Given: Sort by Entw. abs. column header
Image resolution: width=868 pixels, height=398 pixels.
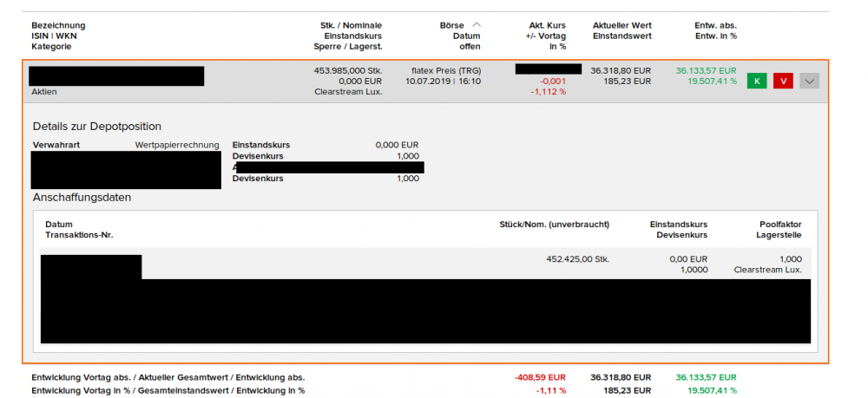Looking at the screenshot, I should coord(715,25).
